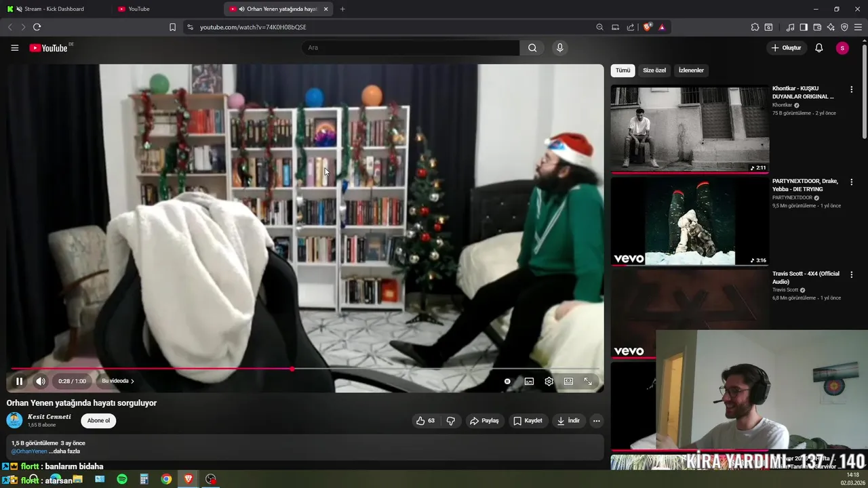Screen dimensions: 868x488
Task: Open the PARTYNEXTDOOR DIE TRYING thumbnail
Action: pos(690,222)
